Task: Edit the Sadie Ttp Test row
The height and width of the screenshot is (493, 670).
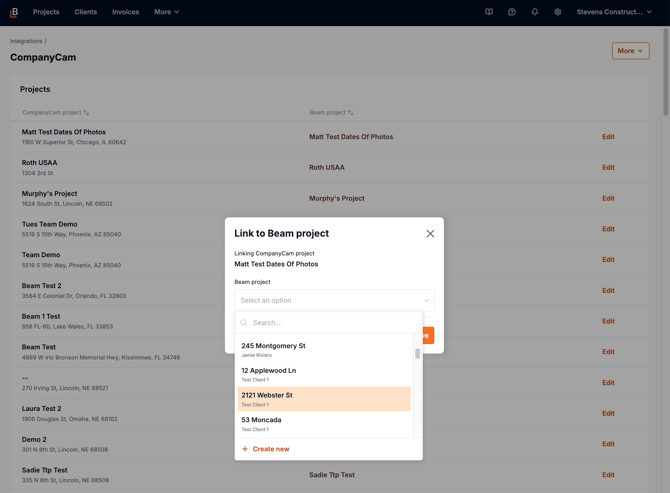Action: tap(608, 475)
